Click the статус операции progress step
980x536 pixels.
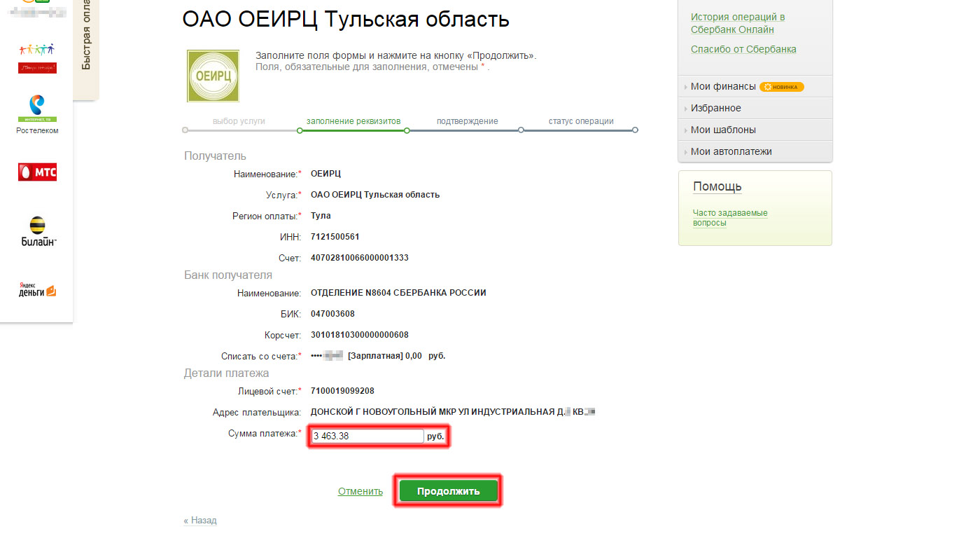click(581, 121)
